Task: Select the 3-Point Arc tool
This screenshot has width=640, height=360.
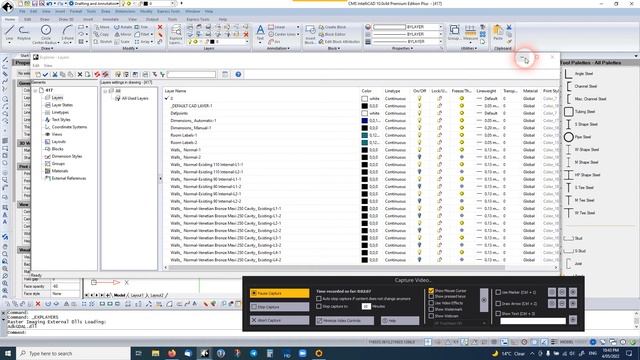Action: pos(67,34)
